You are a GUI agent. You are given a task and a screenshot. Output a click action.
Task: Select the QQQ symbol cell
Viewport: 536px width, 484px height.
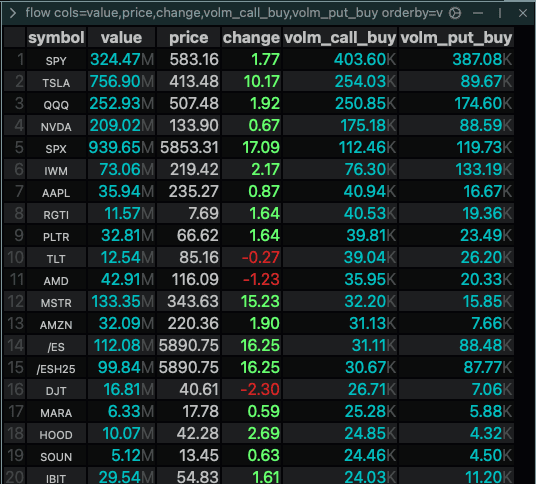click(56, 104)
